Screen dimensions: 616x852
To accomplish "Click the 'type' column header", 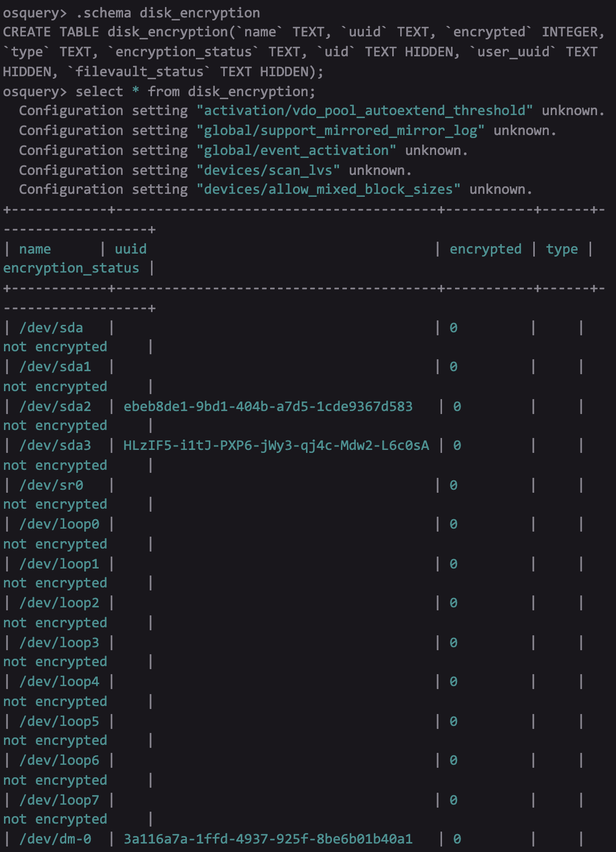I will click(x=562, y=249).
